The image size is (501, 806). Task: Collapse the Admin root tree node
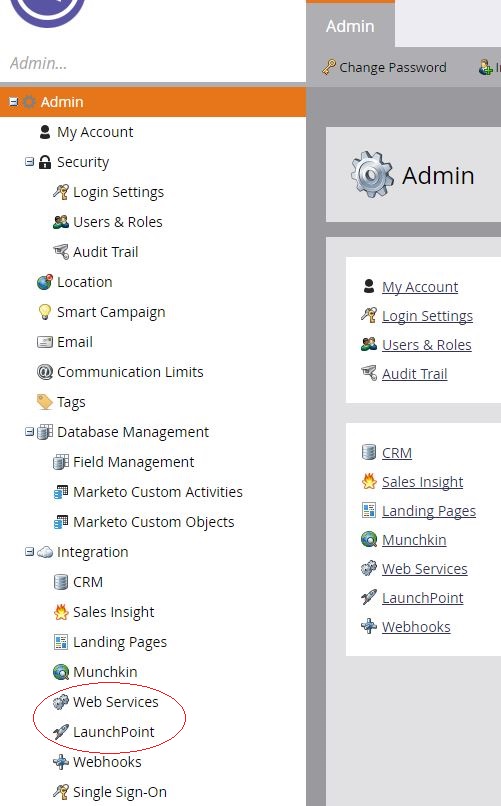click(13, 102)
